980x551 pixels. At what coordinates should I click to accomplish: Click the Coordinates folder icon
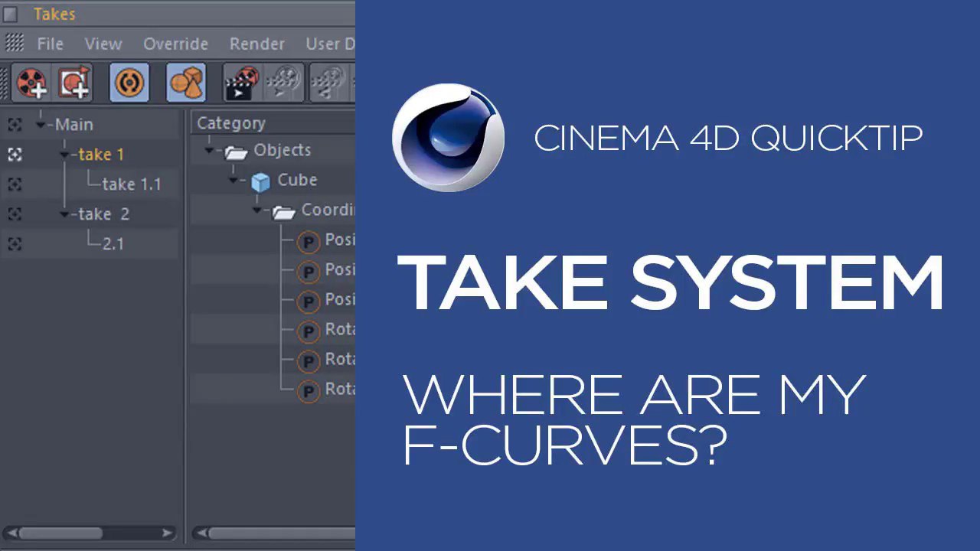[x=284, y=211]
